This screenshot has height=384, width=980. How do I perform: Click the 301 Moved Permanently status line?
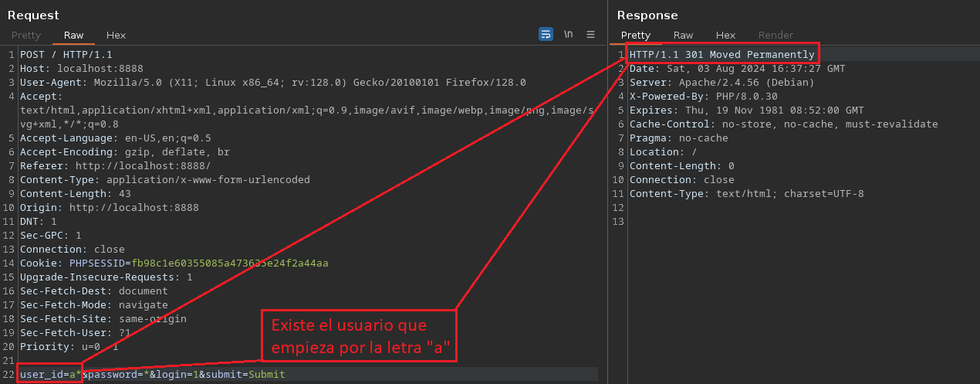721,55
